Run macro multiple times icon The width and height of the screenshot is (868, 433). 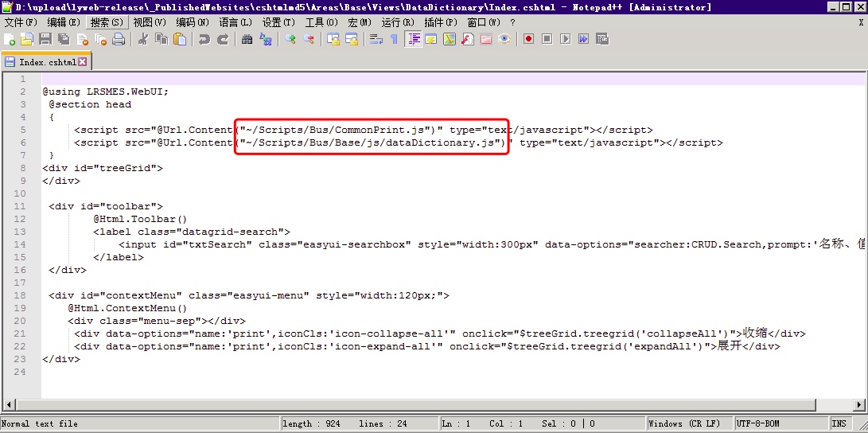[x=583, y=39]
